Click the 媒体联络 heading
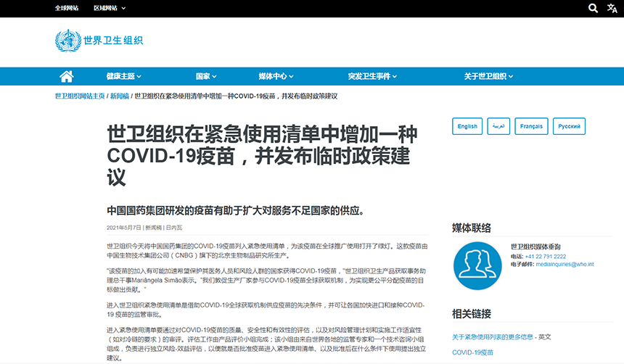The image size is (624, 364). coord(472,228)
